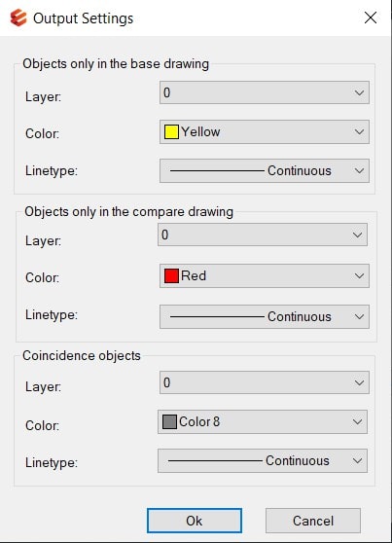Screen dimensions: 392x543
Task: Open base drawing Layer dropdown
Action: 265,92
